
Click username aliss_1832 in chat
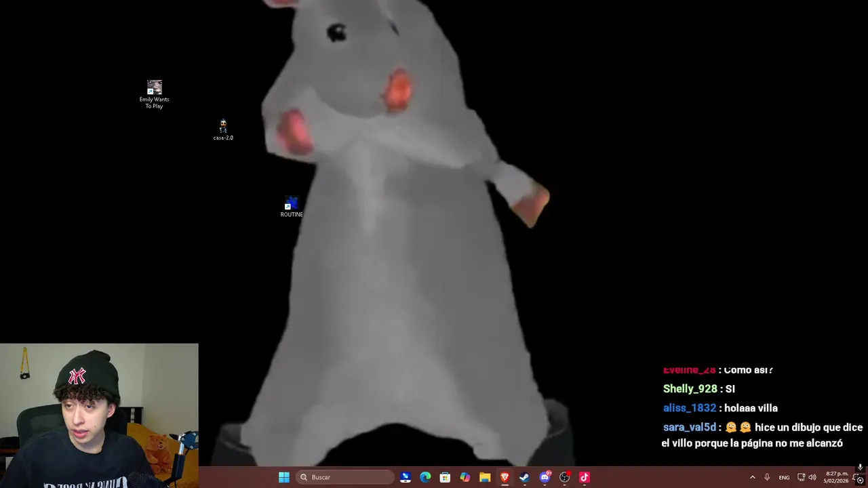coord(689,408)
